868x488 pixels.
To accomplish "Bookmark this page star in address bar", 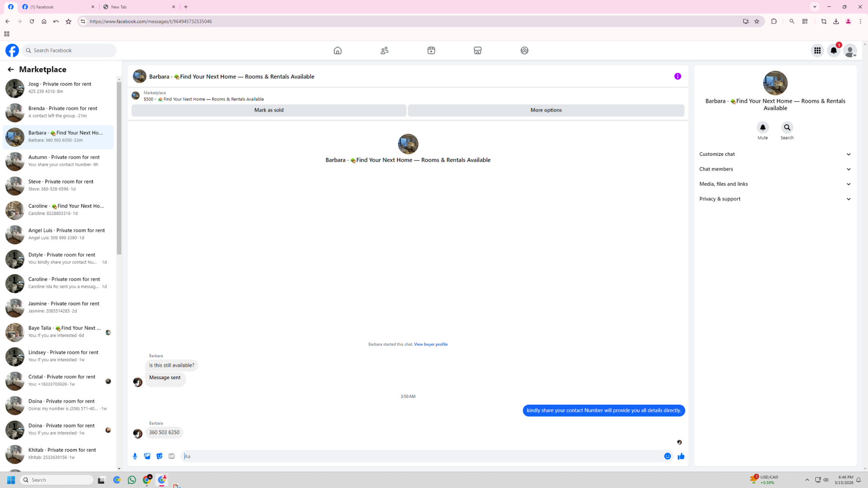I will (x=757, y=21).
